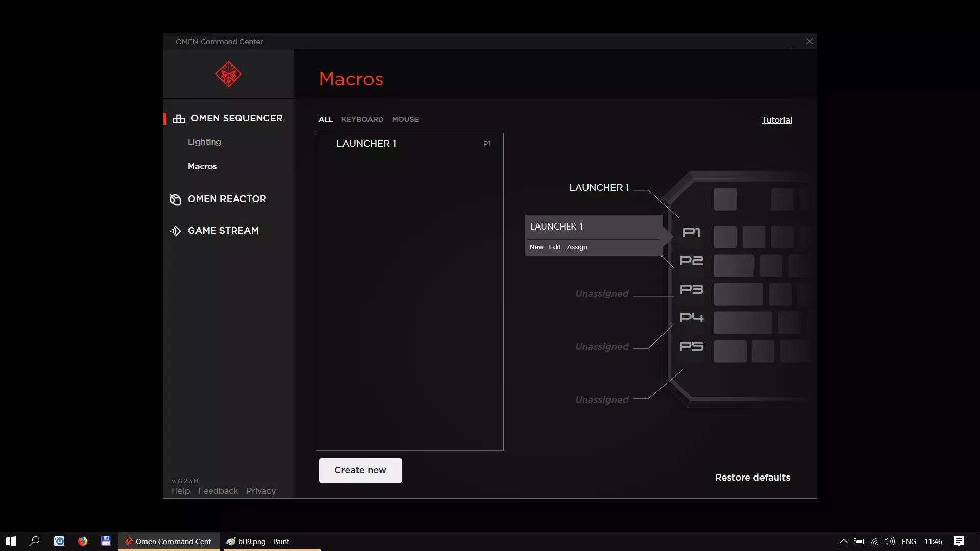Click the 11:46 clock
This screenshot has height=551, width=980.
coord(933,541)
